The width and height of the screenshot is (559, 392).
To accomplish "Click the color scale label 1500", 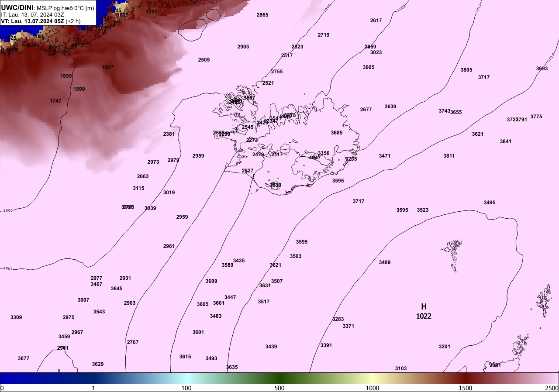I will coord(466,388).
